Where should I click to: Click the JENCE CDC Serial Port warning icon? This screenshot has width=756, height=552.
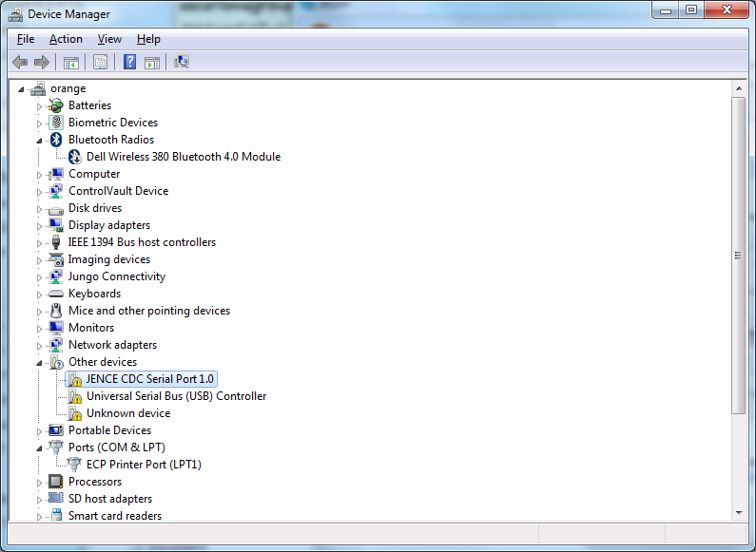coord(74,379)
